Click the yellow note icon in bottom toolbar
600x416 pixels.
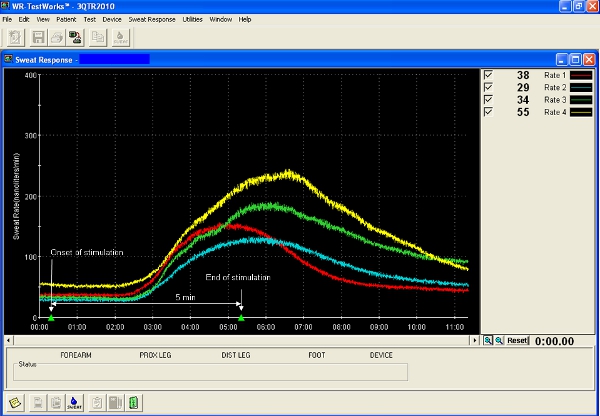15,403
